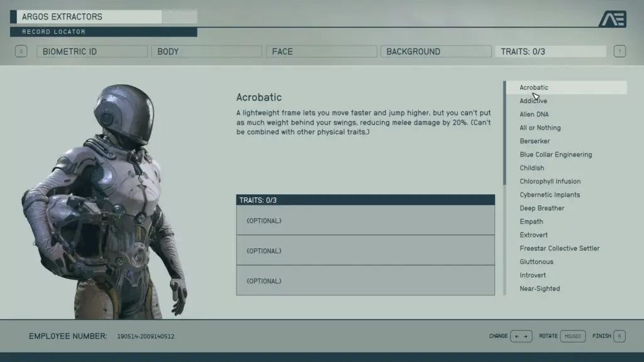The height and width of the screenshot is (362, 644).
Task: Click the Rotate label
Action: click(x=548, y=336)
